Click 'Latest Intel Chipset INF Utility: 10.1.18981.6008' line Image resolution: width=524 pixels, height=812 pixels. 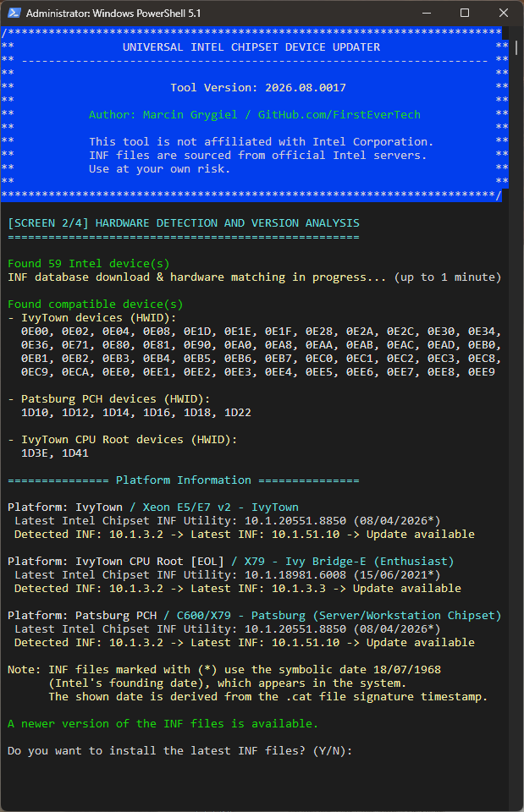pyautogui.click(x=227, y=575)
